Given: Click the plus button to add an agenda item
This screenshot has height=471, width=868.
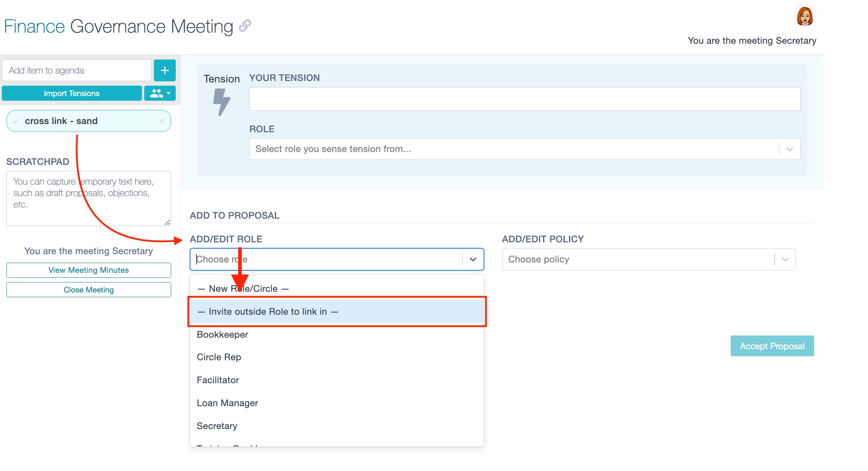Looking at the screenshot, I should [165, 70].
